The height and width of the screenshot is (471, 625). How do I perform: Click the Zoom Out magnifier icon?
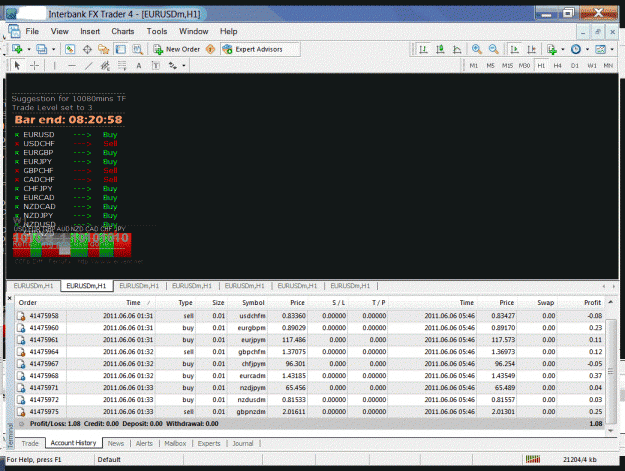[493, 49]
